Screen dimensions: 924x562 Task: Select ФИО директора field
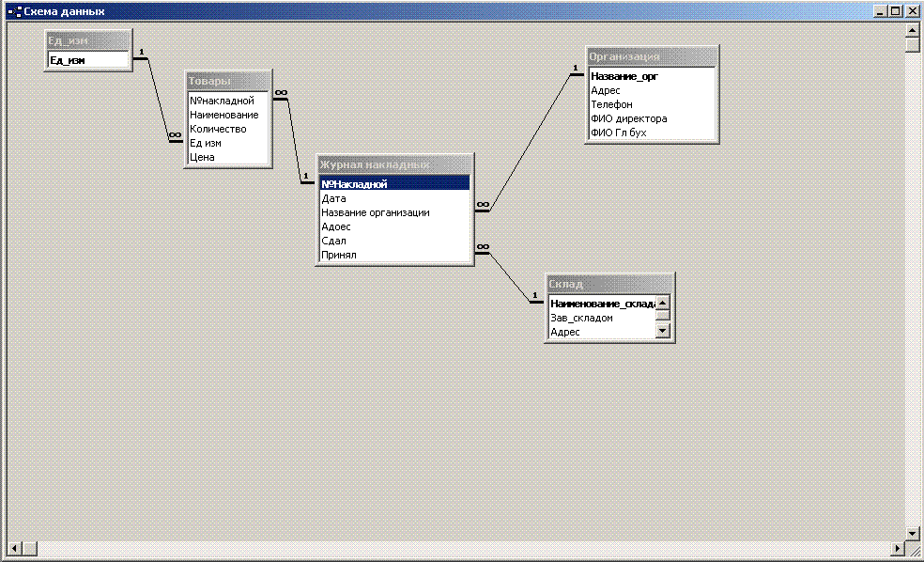click(653, 118)
